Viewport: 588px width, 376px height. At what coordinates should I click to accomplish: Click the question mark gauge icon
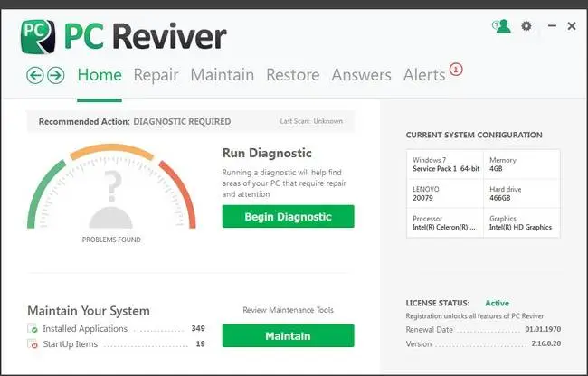click(x=111, y=199)
